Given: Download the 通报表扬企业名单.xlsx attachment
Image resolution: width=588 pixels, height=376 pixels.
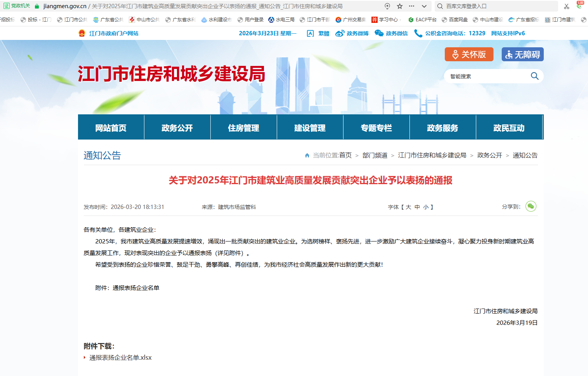Looking at the screenshot, I should tap(120, 357).
